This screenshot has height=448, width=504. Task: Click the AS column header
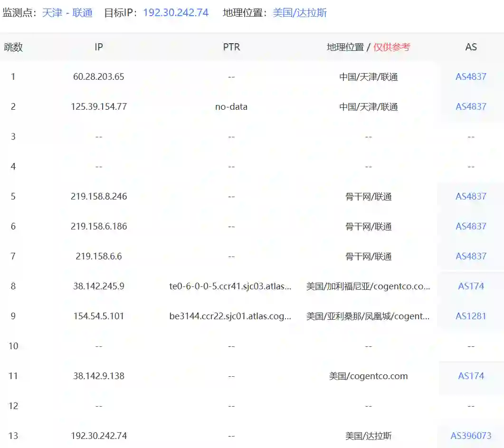click(471, 47)
